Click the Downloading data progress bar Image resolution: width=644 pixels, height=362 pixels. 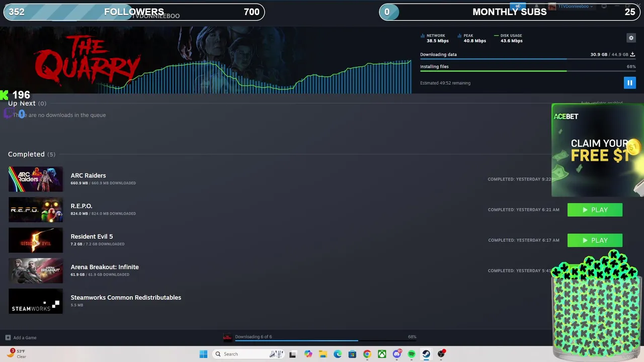(528, 59)
